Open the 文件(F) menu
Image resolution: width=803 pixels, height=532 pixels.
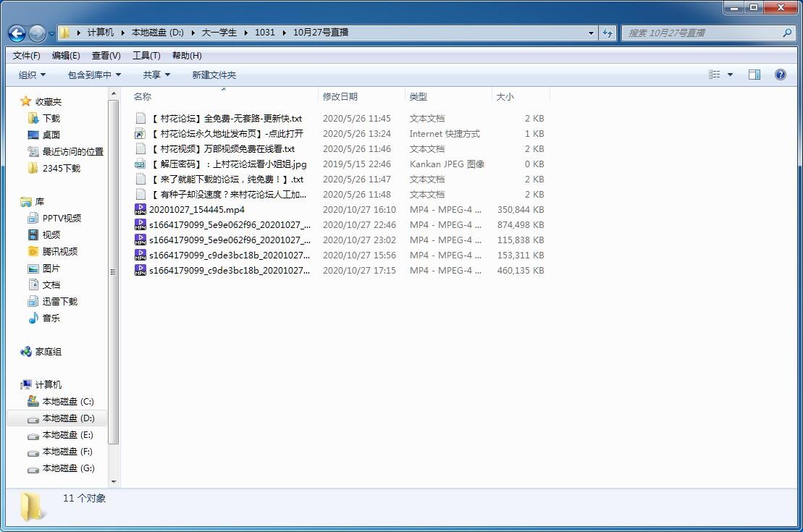27,55
